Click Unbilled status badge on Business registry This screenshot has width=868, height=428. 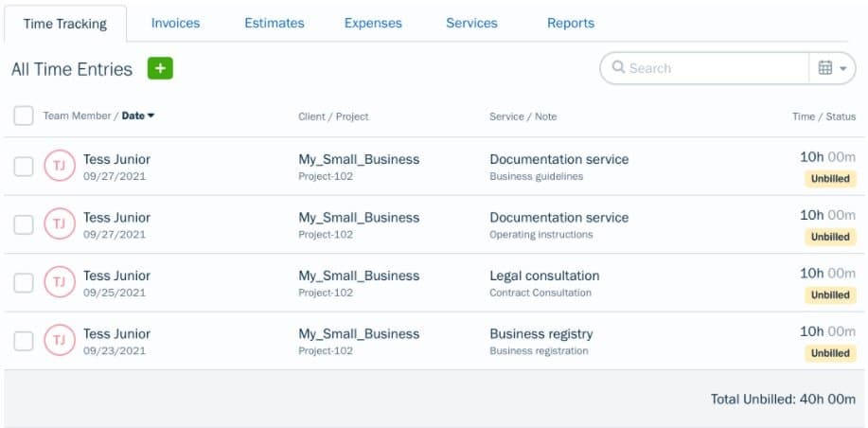point(830,353)
